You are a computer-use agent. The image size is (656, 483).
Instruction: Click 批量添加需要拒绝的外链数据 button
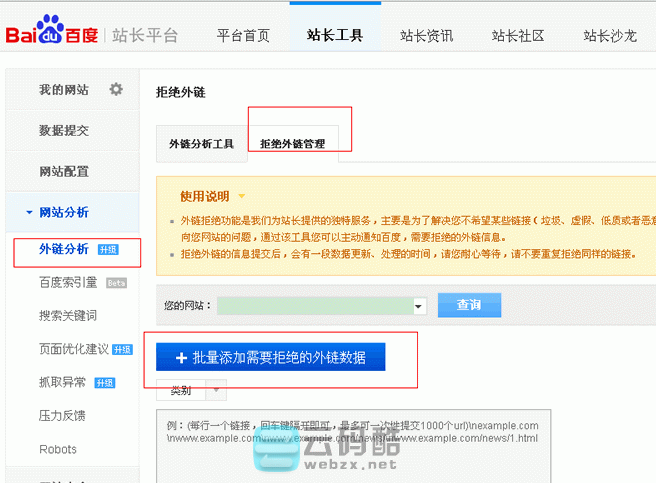(271, 357)
